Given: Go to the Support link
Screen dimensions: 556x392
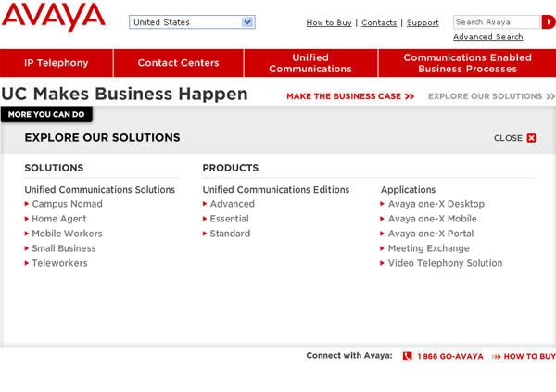Looking at the screenshot, I should click(x=423, y=22).
